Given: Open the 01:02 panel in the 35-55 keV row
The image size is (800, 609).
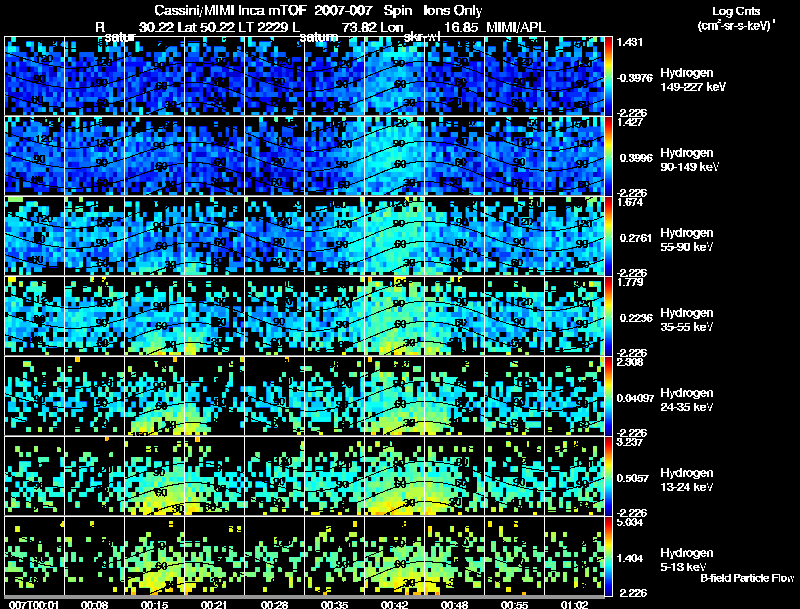Looking at the screenshot, I should pos(574,316).
